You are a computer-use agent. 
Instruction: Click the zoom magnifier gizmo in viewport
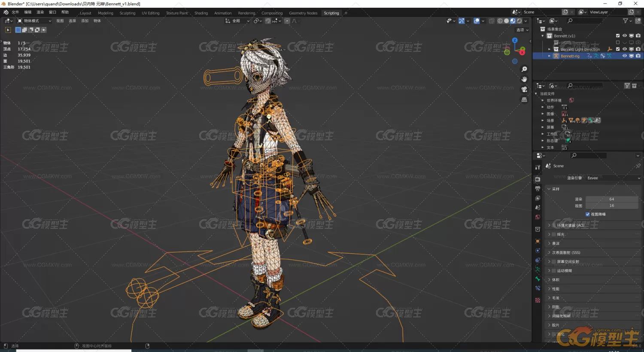click(524, 69)
